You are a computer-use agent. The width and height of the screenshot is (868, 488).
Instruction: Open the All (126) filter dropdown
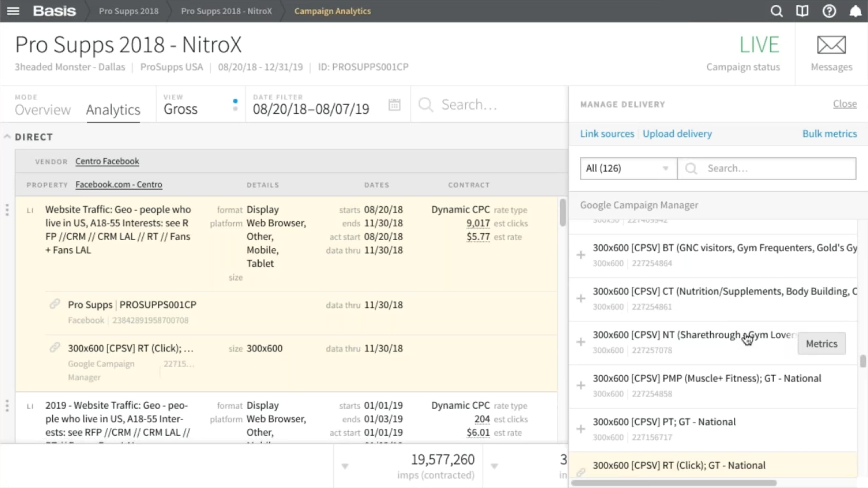pos(628,168)
